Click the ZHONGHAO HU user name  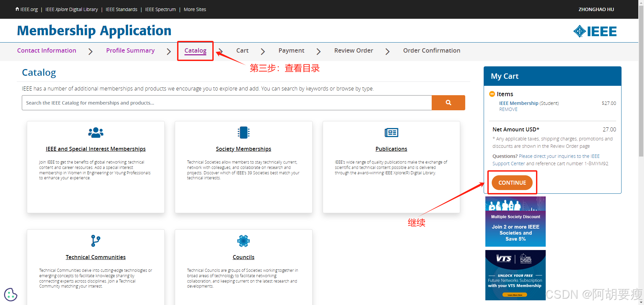click(596, 9)
